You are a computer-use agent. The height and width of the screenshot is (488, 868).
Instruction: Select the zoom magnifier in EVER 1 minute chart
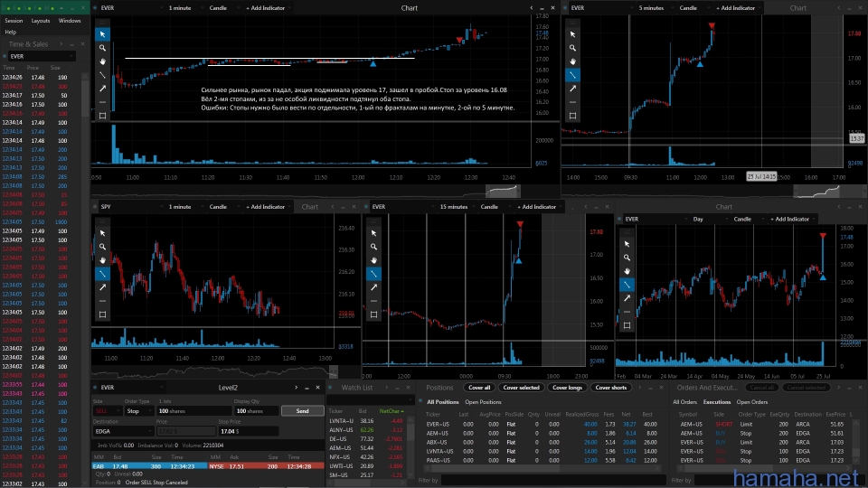coord(102,48)
